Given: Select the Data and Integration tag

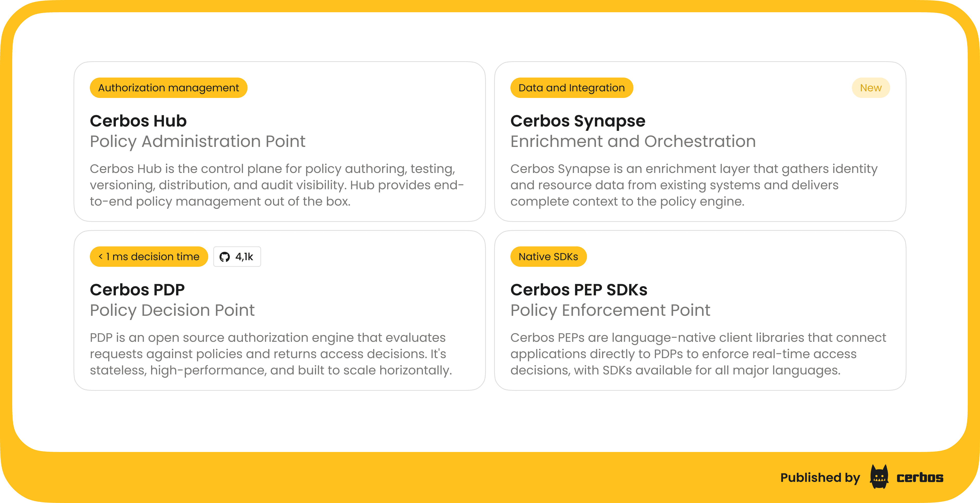Looking at the screenshot, I should (x=571, y=88).
